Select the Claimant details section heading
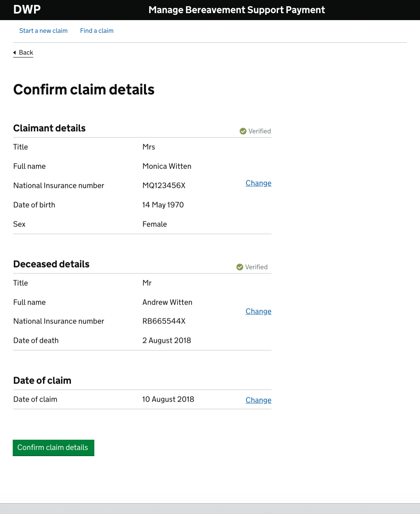 pyautogui.click(x=49, y=128)
